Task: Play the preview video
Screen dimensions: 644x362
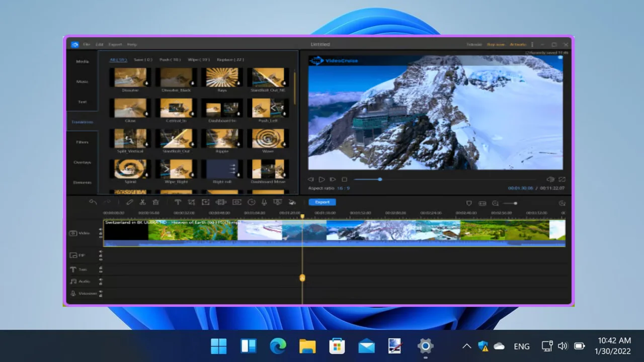Action: 321,179
